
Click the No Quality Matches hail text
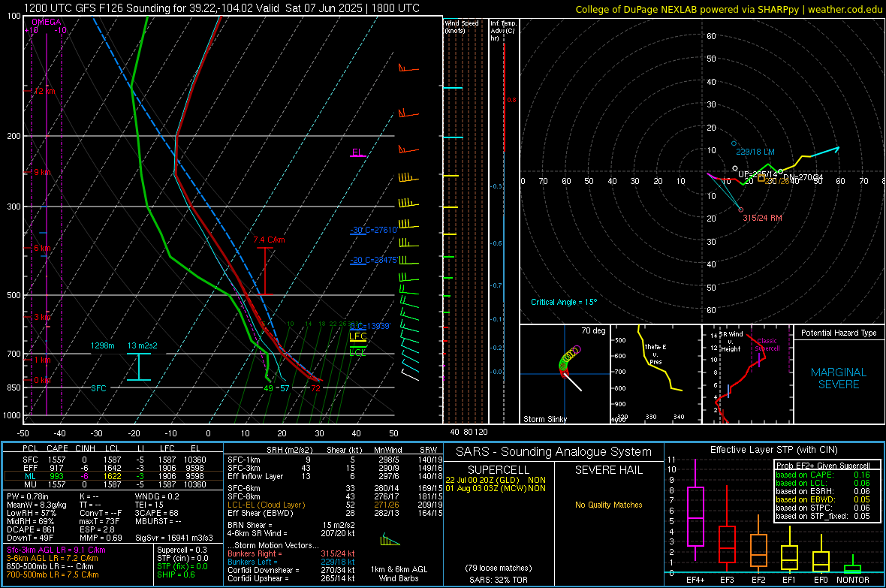608,505
